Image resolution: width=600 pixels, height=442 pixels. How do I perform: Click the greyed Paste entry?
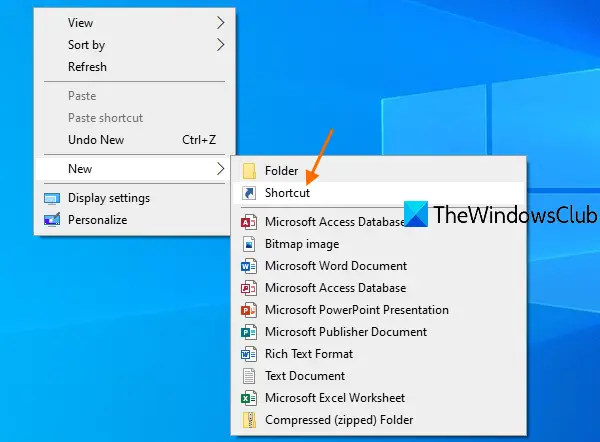pyautogui.click(x=132, y=96)
